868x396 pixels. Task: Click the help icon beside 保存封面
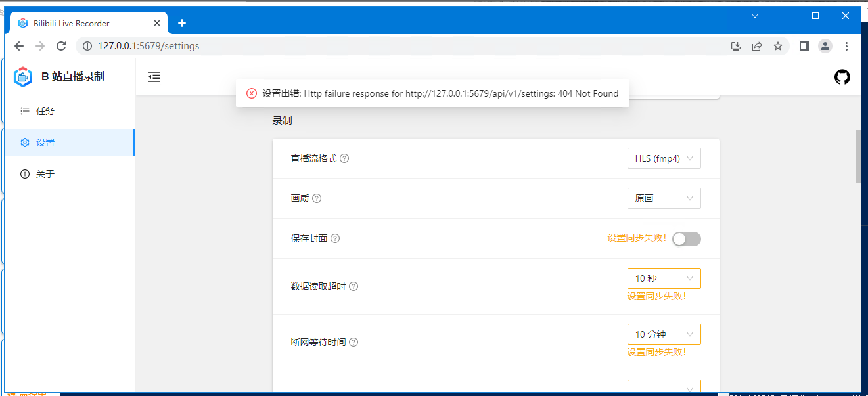click(x=335, y=238)
